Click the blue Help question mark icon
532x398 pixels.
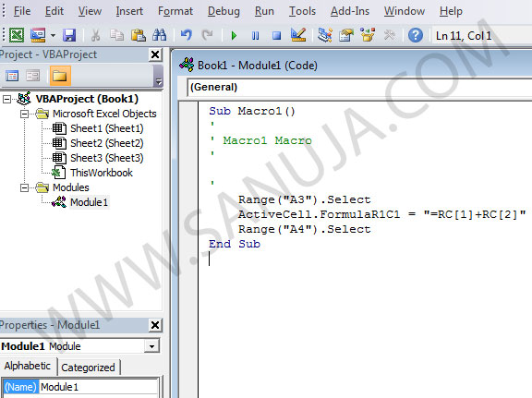tap(416, 35)
